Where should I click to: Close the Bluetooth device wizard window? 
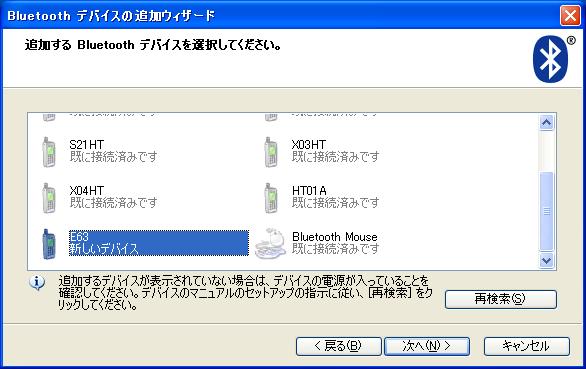click(570, 16)
